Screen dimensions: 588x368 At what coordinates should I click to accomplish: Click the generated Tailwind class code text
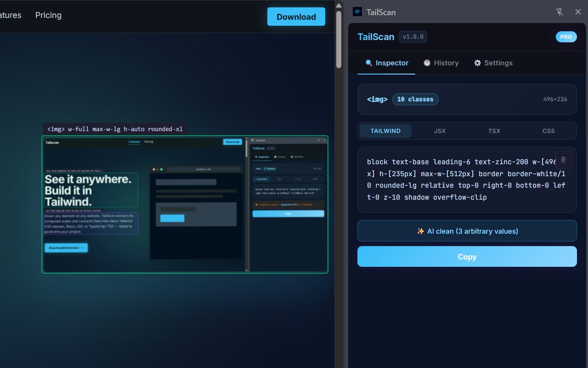(466, 180)
